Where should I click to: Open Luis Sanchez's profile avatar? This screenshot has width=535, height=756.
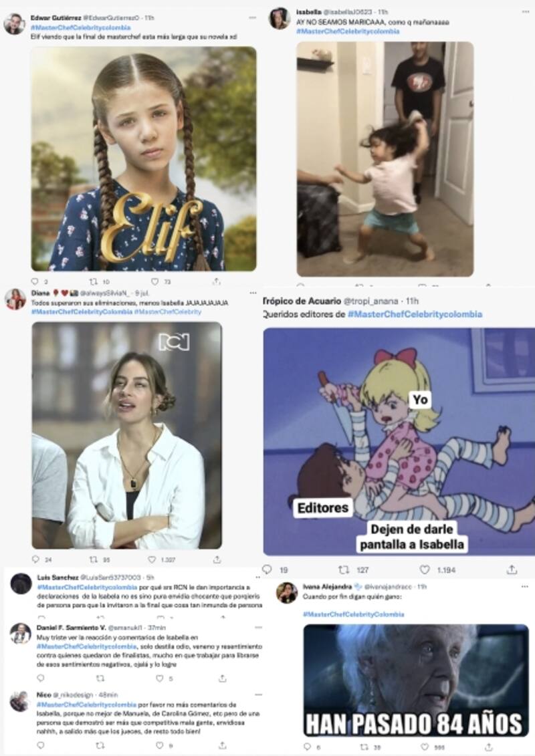(21, 584)
